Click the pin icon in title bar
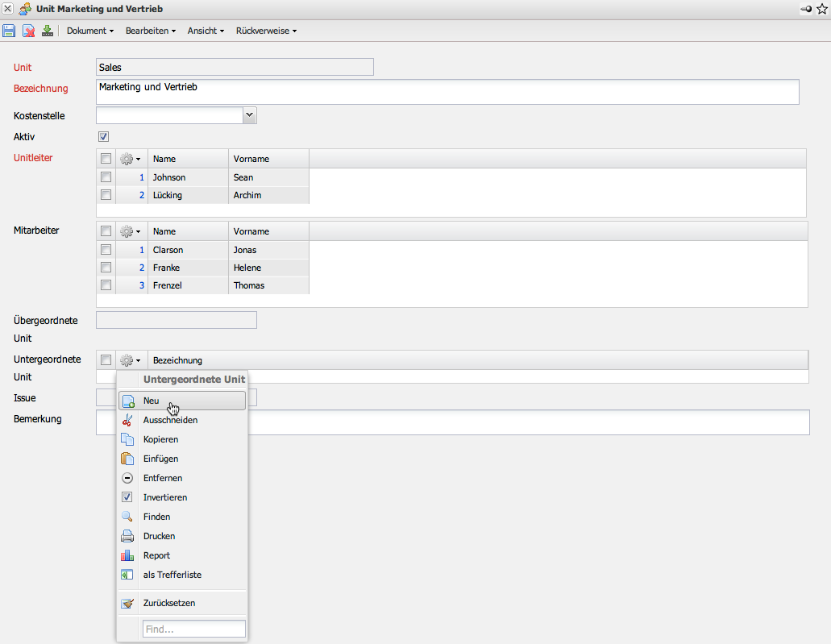The height and width of the screenshot is (644, 831). [x=806, y=8]
